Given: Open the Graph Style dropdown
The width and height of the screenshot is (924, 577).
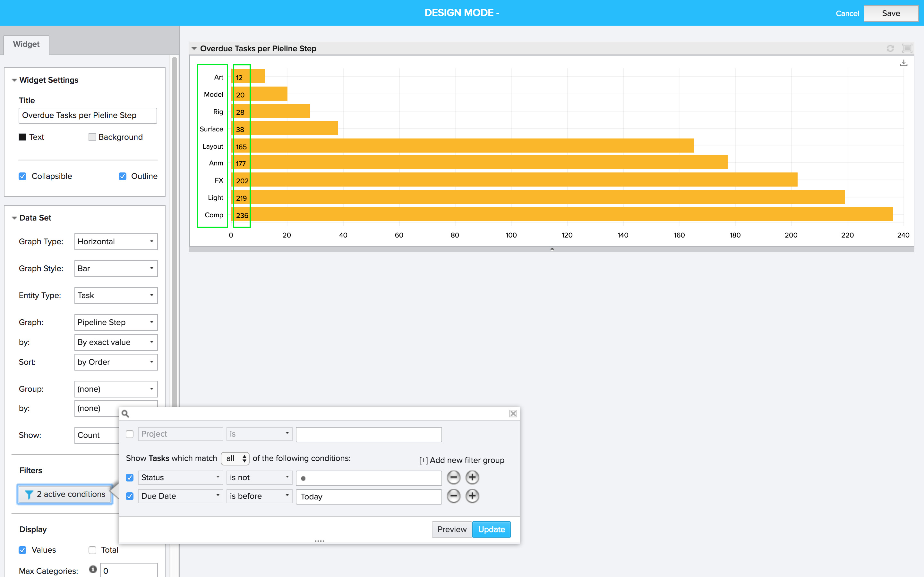Looking at the screenshot, I should tap(116, 268).
